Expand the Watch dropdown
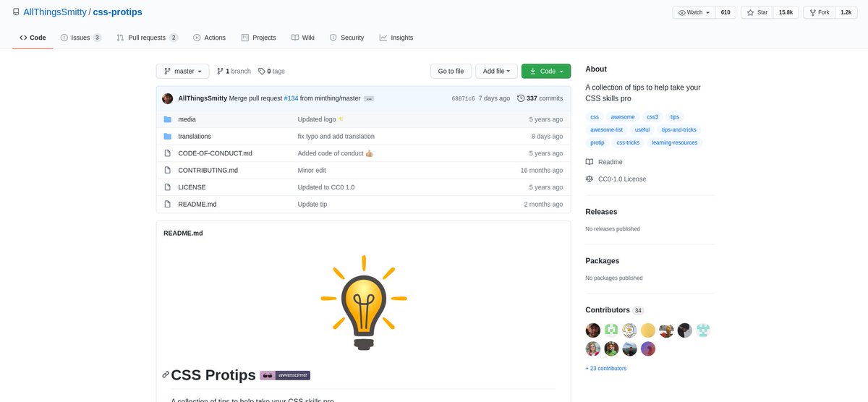The height and width of the screenshot is (402, 868). (x=694, y=12)
